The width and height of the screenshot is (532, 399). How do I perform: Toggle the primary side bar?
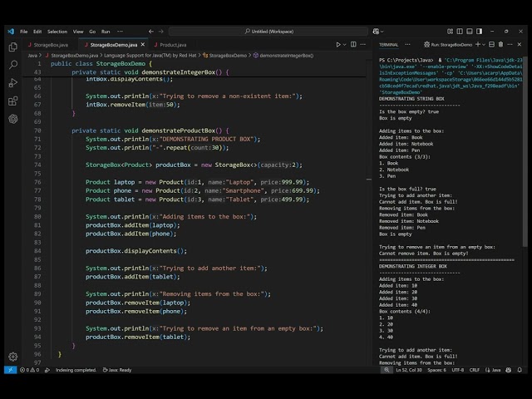[460, 32]
